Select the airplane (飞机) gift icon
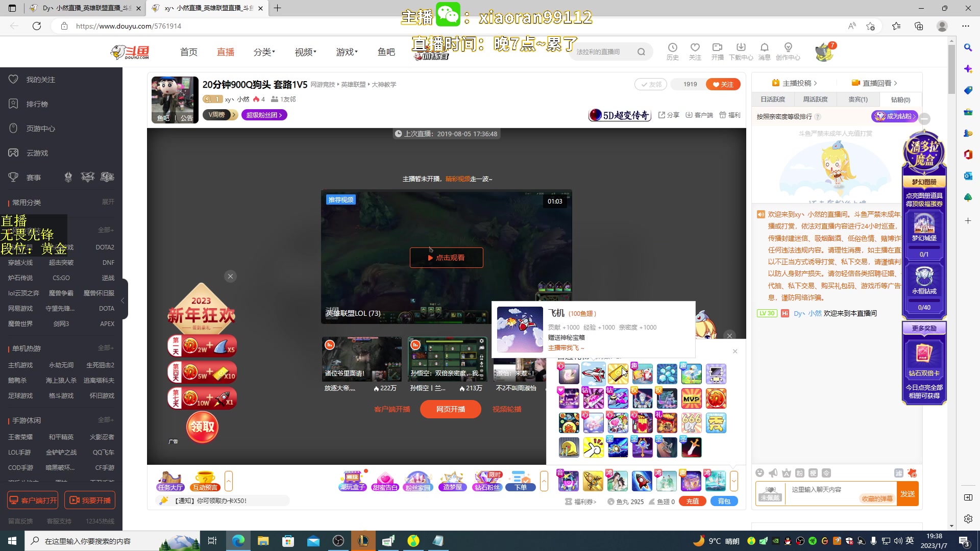The width and height of the screenshot is (980, 551). click(593, 374)
